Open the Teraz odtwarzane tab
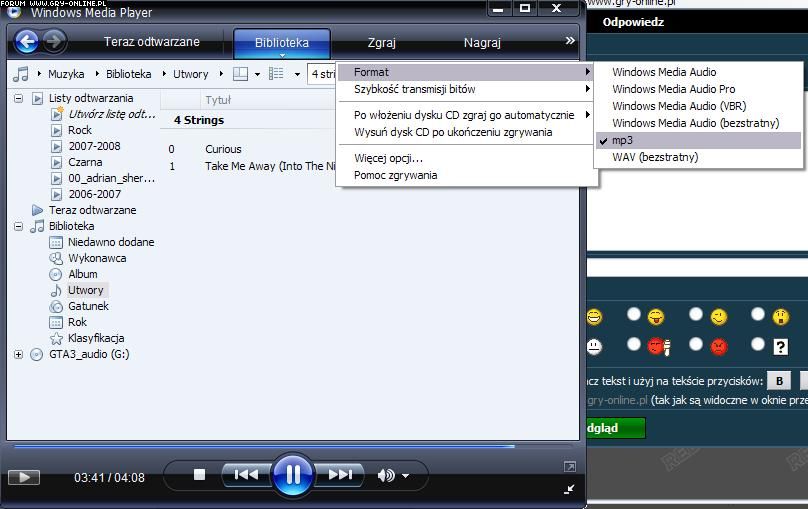The height and width of the screenshot is (509, 808). [x=152, y=42]
